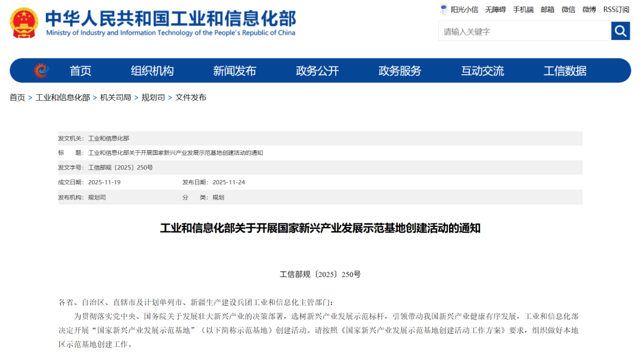Open the 手机端 mobile version link
Viewport: 644px width, 357px height.
523,10
